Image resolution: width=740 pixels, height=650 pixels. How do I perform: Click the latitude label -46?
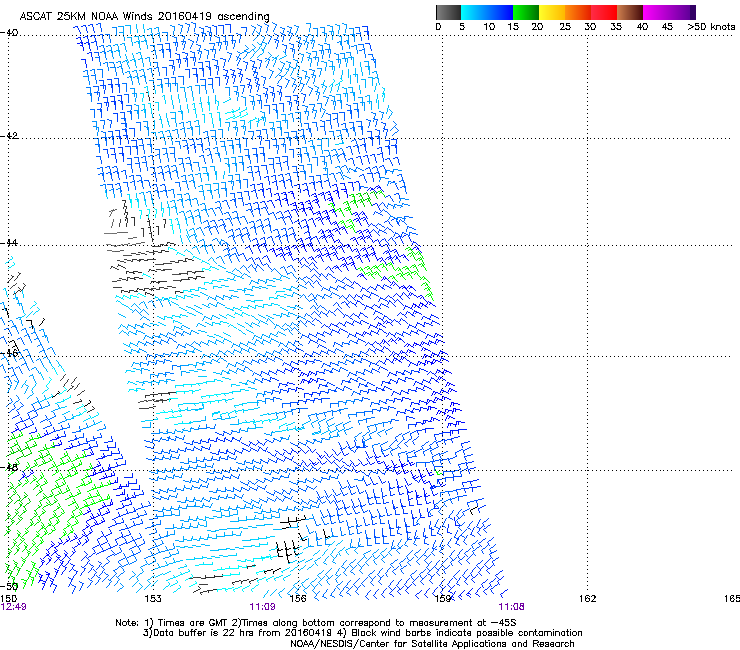tap(9, 353)
